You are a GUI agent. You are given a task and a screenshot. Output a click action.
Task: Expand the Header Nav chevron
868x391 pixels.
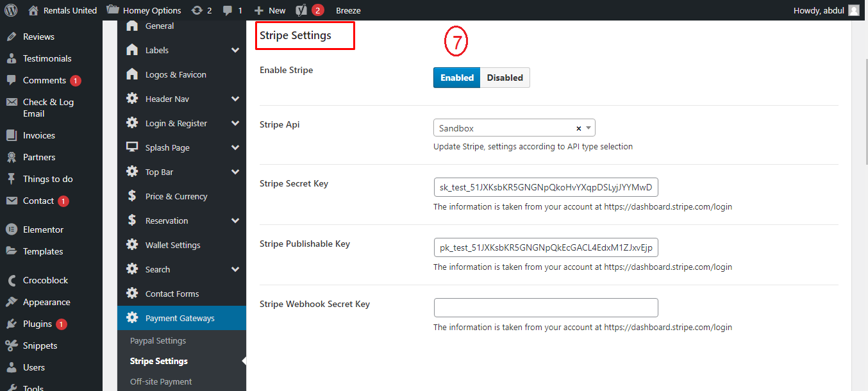tap(235, 99)
